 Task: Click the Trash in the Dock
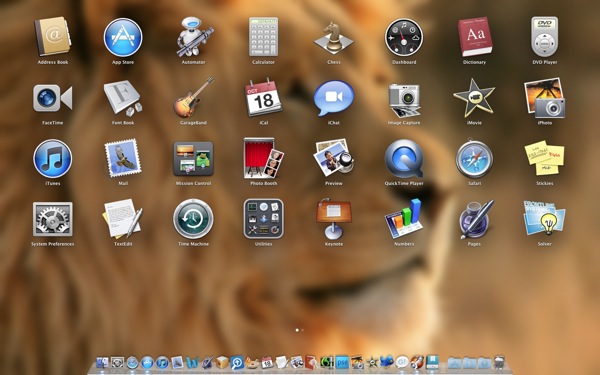pos(499,362)
